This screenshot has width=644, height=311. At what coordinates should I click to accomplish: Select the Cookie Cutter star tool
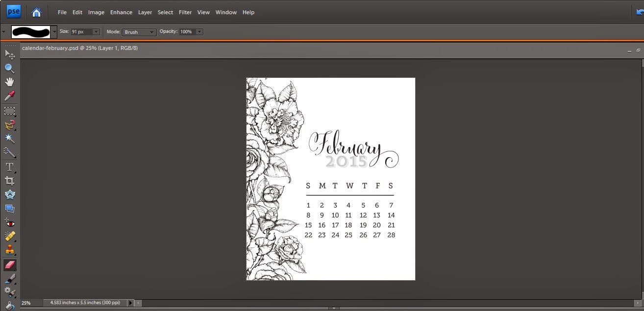click(10, 194)
